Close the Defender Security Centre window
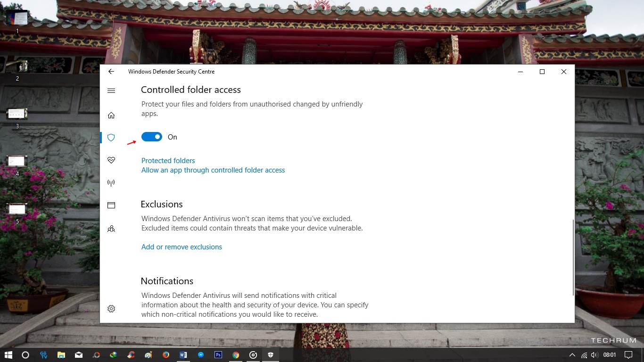Screen dimensions: 644x362 [564, 72]
